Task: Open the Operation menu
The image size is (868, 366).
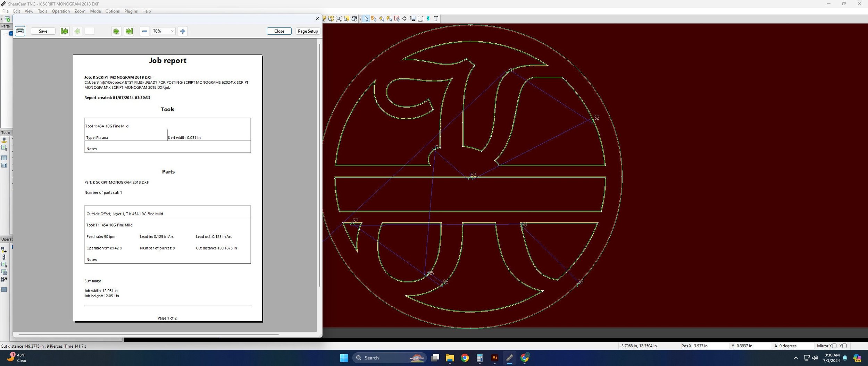Action: pyautogui.click(x=61, y=11)
